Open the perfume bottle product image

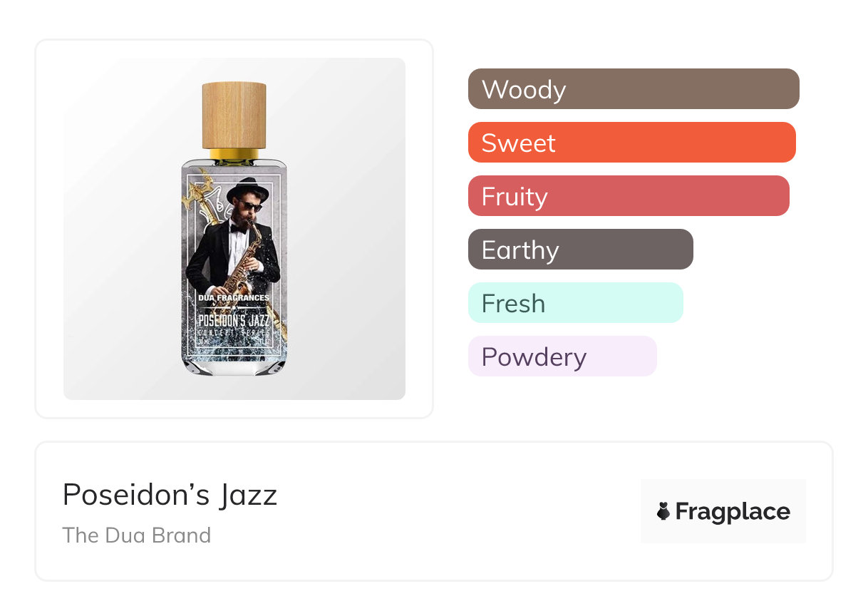point(234,229)
